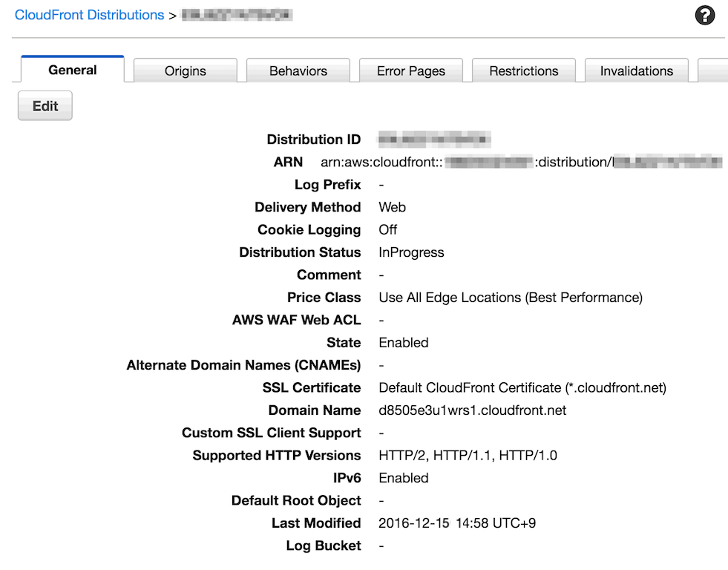Open the Invalidations tab

(637, 71)
